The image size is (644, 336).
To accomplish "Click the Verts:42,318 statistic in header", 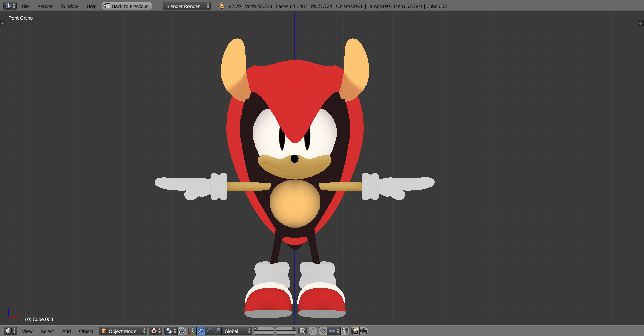I will pos(258,6).
